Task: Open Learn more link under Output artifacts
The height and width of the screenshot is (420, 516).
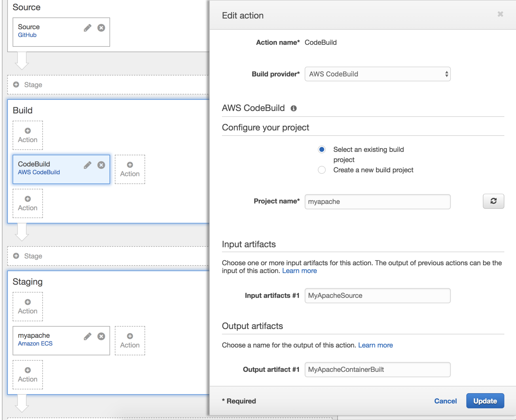Action: 375,345
